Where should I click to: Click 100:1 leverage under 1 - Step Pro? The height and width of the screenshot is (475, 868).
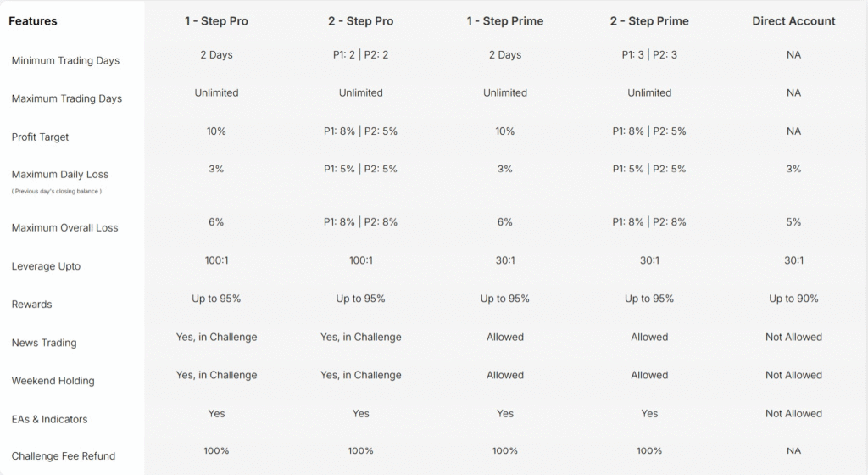[216, 260]
